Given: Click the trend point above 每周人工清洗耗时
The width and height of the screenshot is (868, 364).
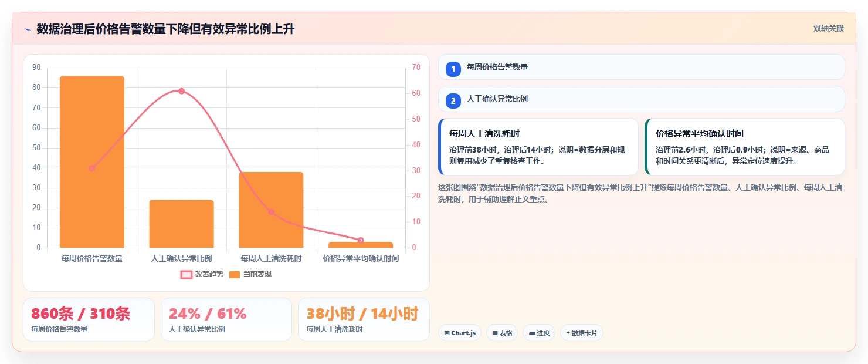Looking at the screenshot, I should (271, 212).
